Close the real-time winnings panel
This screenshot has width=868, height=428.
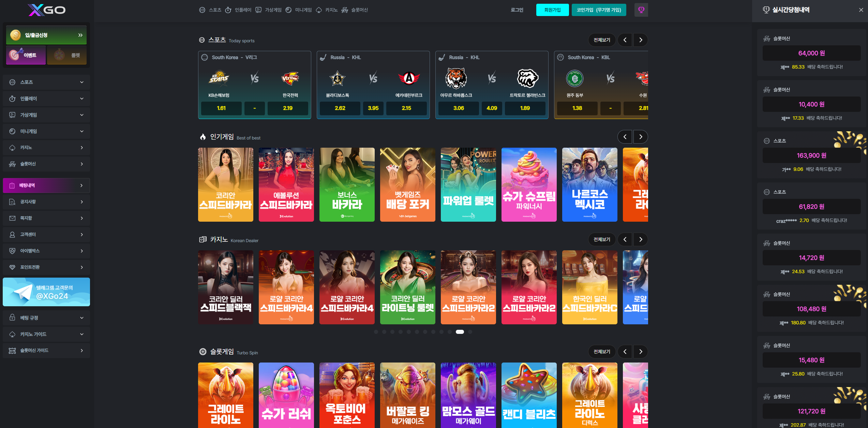click(861, 10)
